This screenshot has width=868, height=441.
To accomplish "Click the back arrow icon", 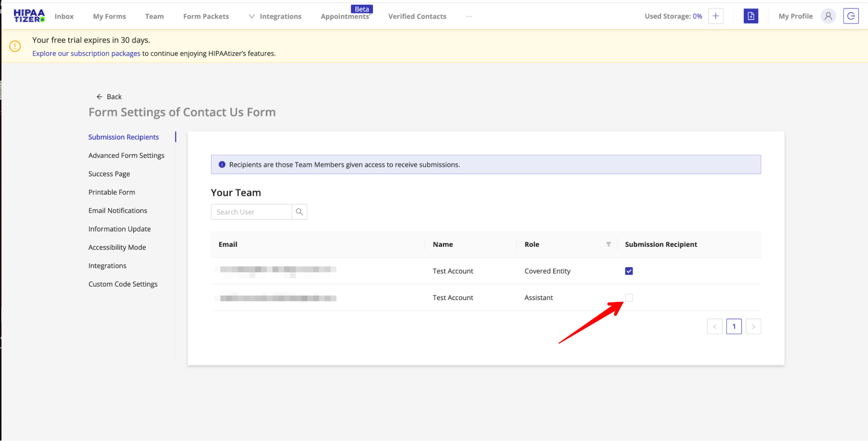I will tap(99, 96).
